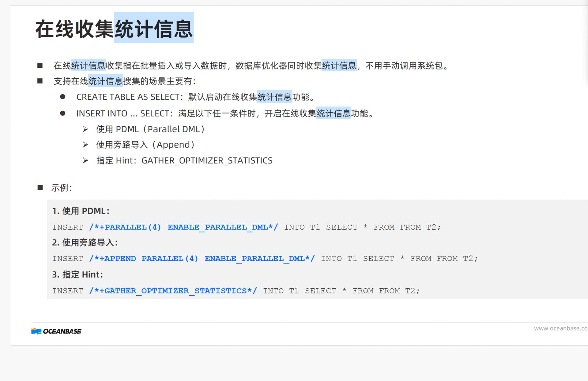The width and height of the screenshot is (588, 381).
Task: Click the first square bullet before 在线统计信息收集
Action: click(x=40, y=65)
